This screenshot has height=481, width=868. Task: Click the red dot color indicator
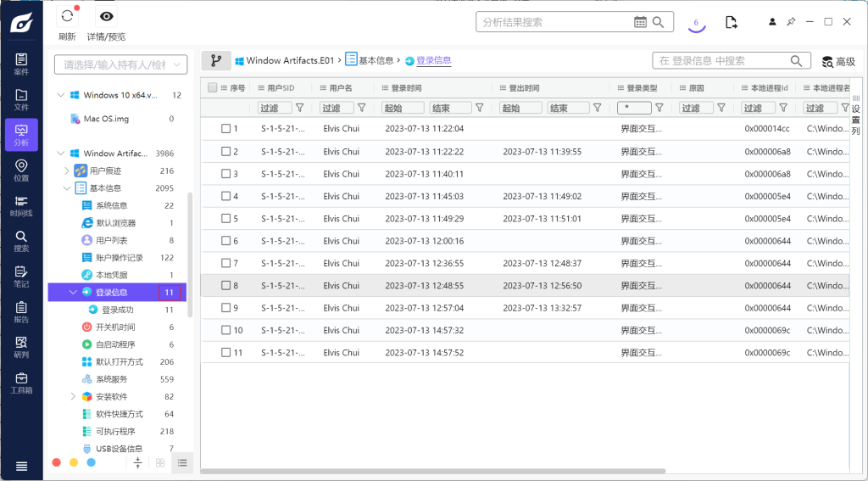57,462
